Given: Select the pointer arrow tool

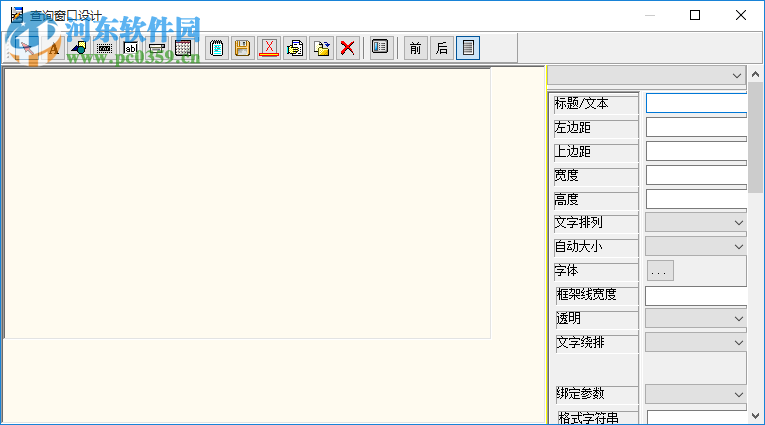Looking at the screenshot, I should 25,48.
